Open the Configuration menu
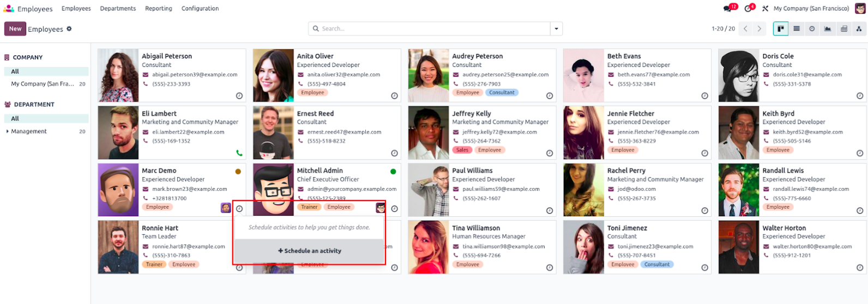Viewport: 868px width, 304px height. (200, 8)
